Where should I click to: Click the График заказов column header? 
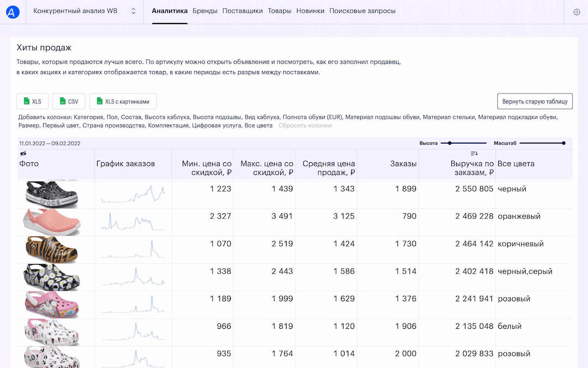[x=125, y=164]
